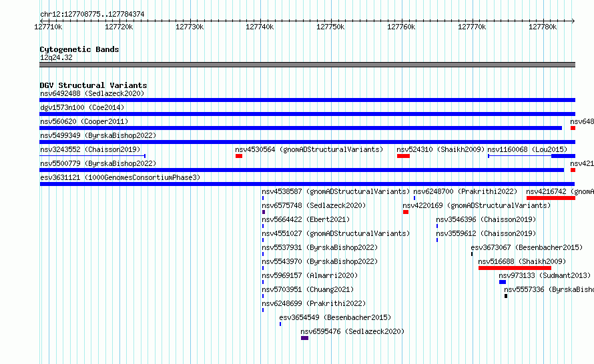
Task: Click the 12q24.32 band label
Action: (56, 57)
